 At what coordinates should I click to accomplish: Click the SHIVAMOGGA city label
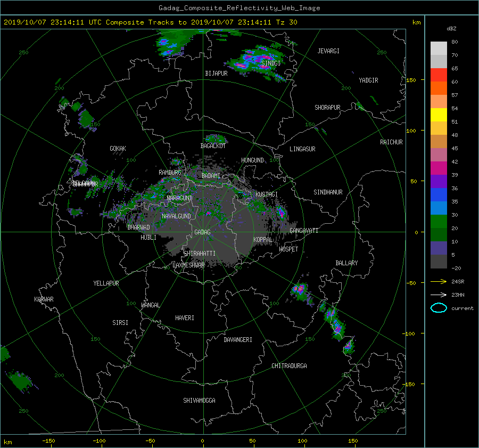199,401
